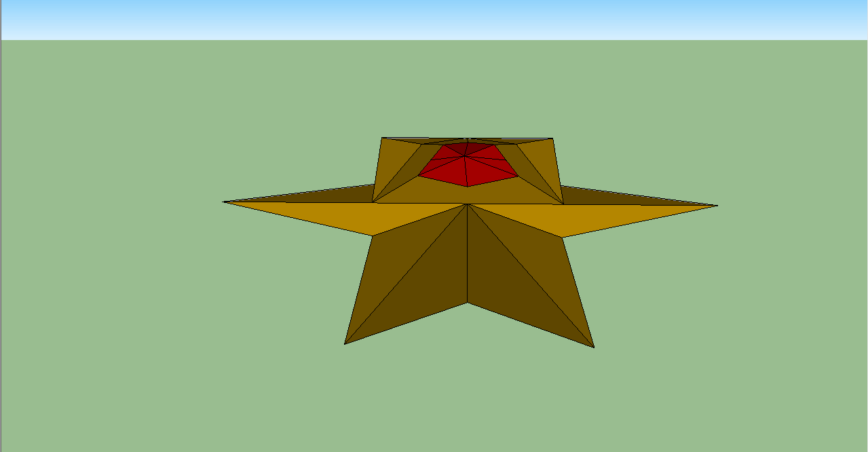Screen dimensions: 868x452
Task: Click the inner corner joining right arm and lower-right point
Action: pos(563,237)
